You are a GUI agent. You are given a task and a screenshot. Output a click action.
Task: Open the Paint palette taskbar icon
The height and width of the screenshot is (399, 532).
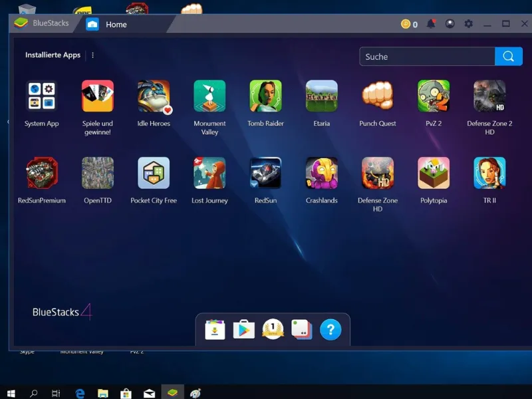196,393
